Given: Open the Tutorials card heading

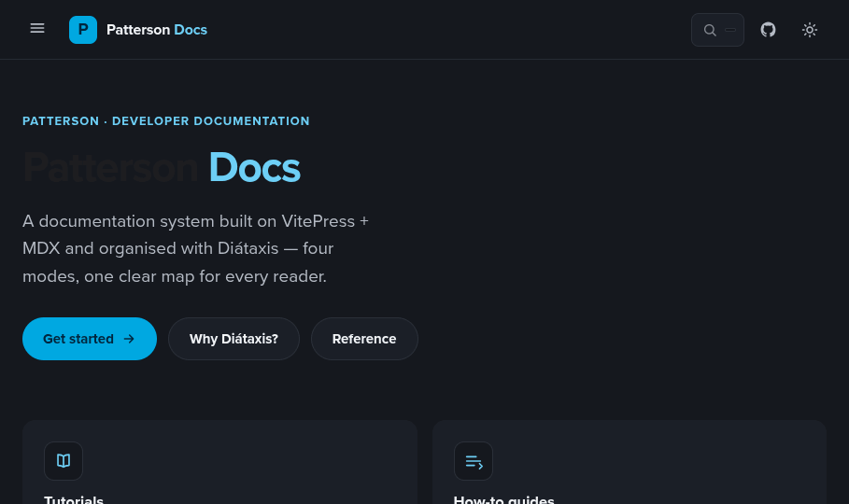Looking at the screenshot, I should tap(74, 499).
